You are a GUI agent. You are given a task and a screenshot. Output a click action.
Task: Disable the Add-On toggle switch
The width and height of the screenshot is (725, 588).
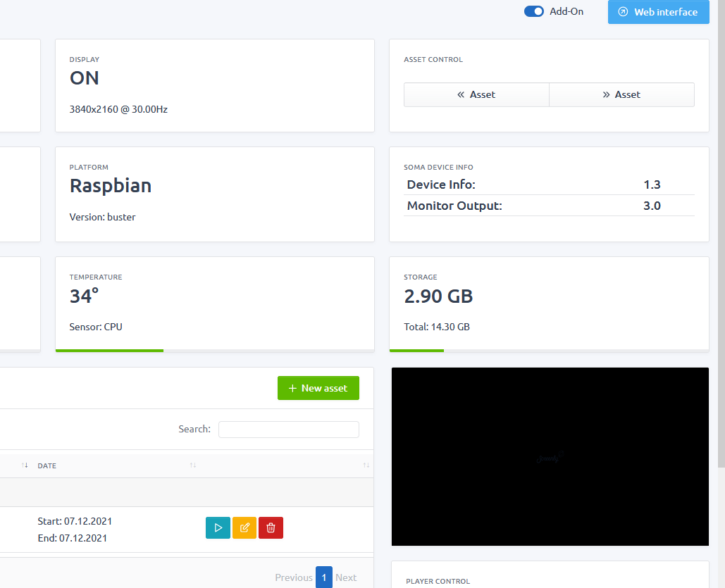[x=533, y=11]
